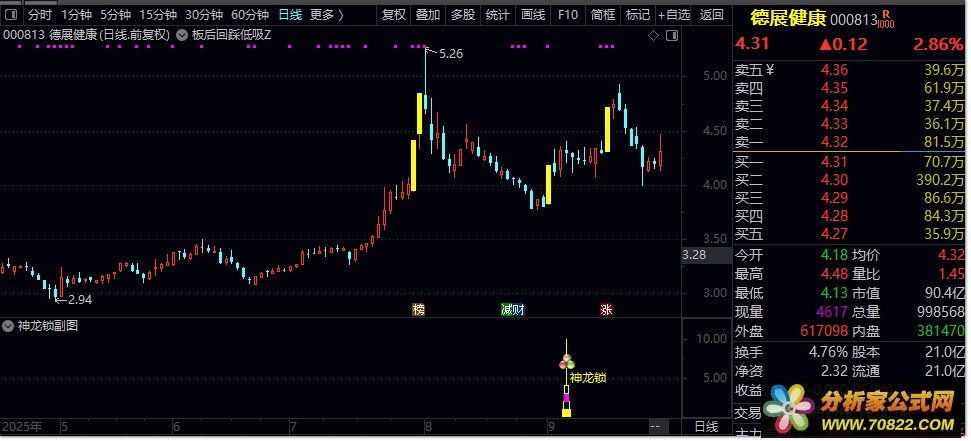
Task: Select the 60分钟 period
Action: pyautogui.click(x=250, y=15)
